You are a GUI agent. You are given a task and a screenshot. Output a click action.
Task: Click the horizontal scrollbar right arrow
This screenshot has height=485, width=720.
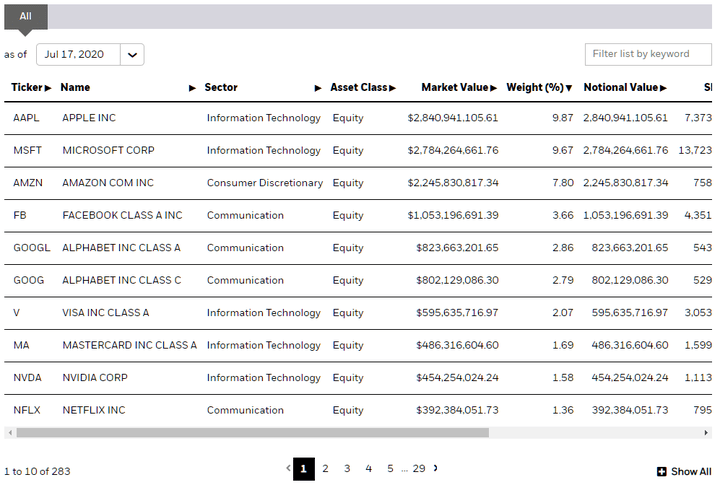click(x=706, y=433)
